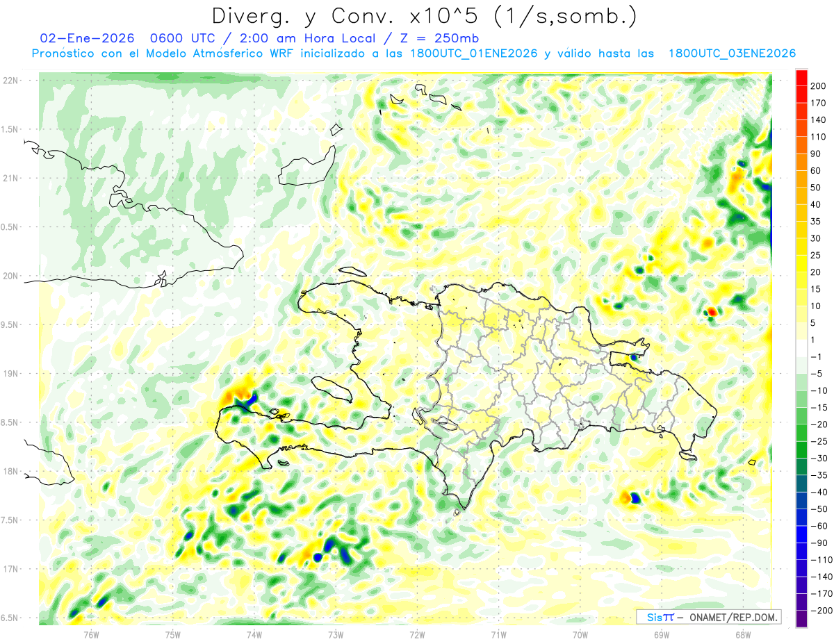Click the '19N' latitude label
Screen dimensions: 834x644
(x=10, y=374)
